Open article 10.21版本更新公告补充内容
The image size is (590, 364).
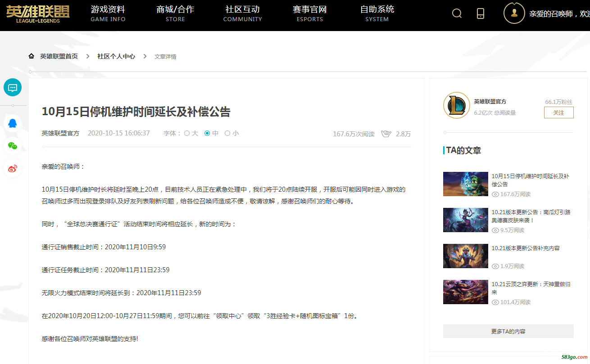pyautogui.click(x=526, y=248)
